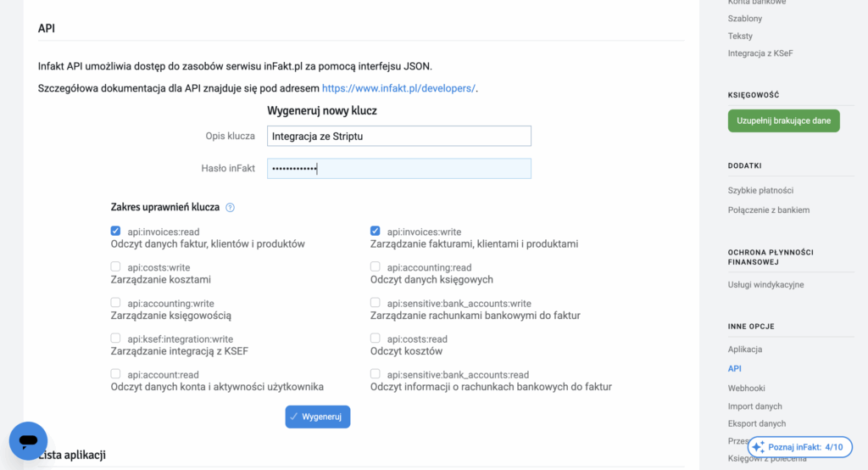
Task: Open the chat support bubble icon
Action: pyautogui.click(x=28, y=441)
